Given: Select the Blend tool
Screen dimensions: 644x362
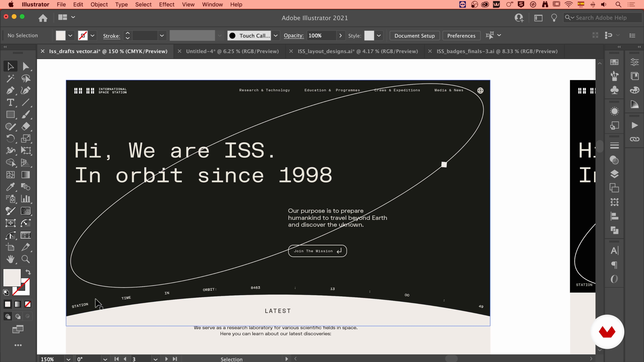Looking at the screenshot, I should point(26,187).
